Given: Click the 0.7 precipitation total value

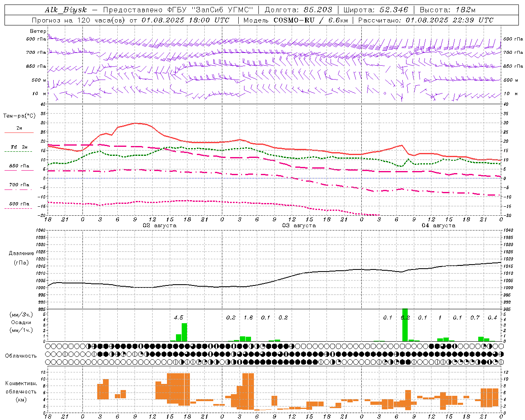Looking at the screenshot, I should coord(475,317).
